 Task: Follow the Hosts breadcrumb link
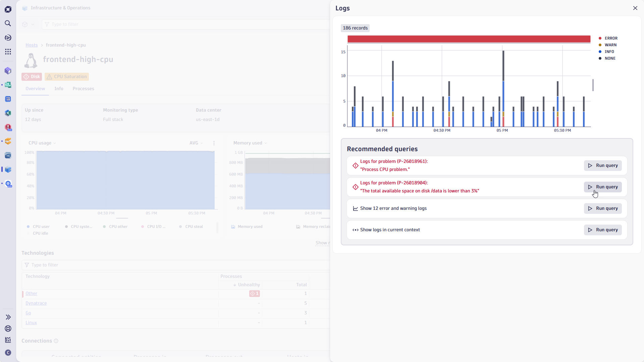tap(32, 45)
